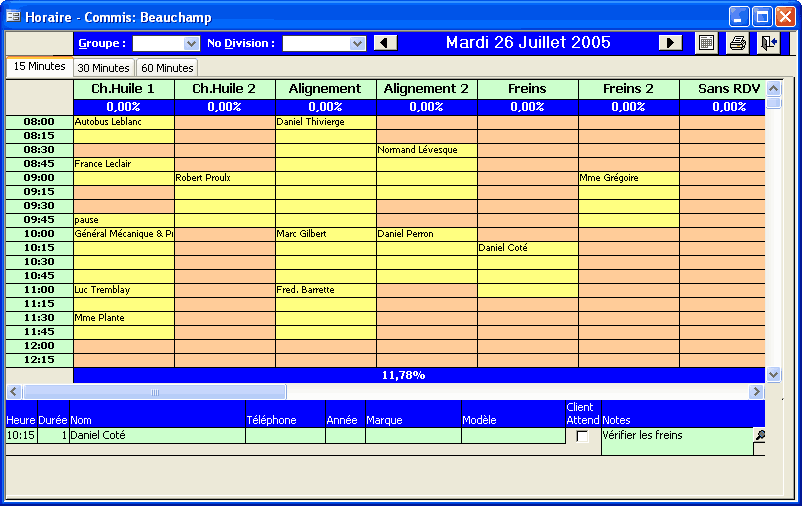The image size is (802, 506).
Task: Click the vertical scrollbar down arrow
Action: coord(773,375)
